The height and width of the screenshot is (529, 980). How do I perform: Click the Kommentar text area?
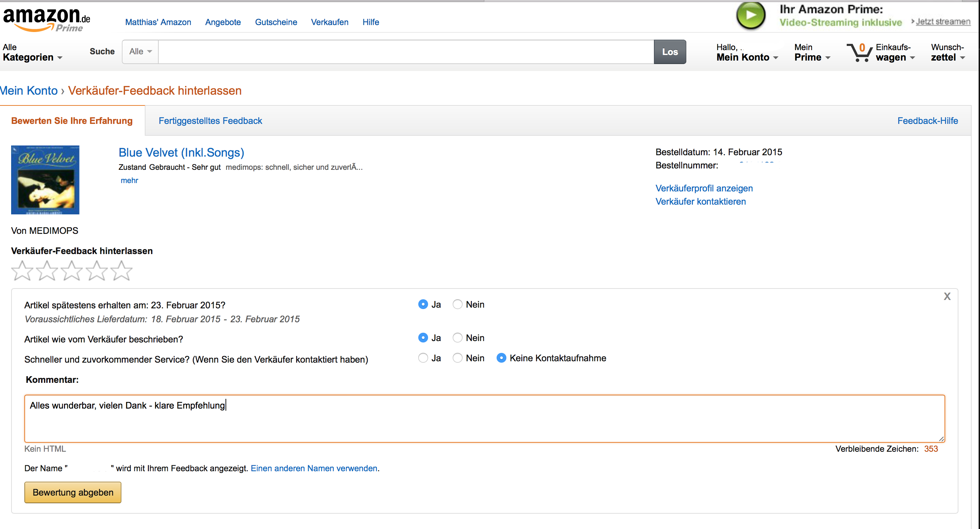pyautogui.click(x=484, y=419)
